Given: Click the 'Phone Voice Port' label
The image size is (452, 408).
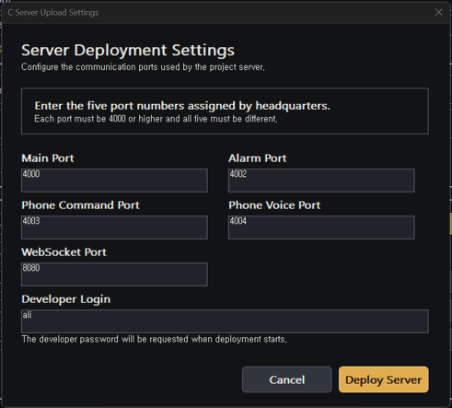Looking at the screenshot, I should click(x=274, y=205).
